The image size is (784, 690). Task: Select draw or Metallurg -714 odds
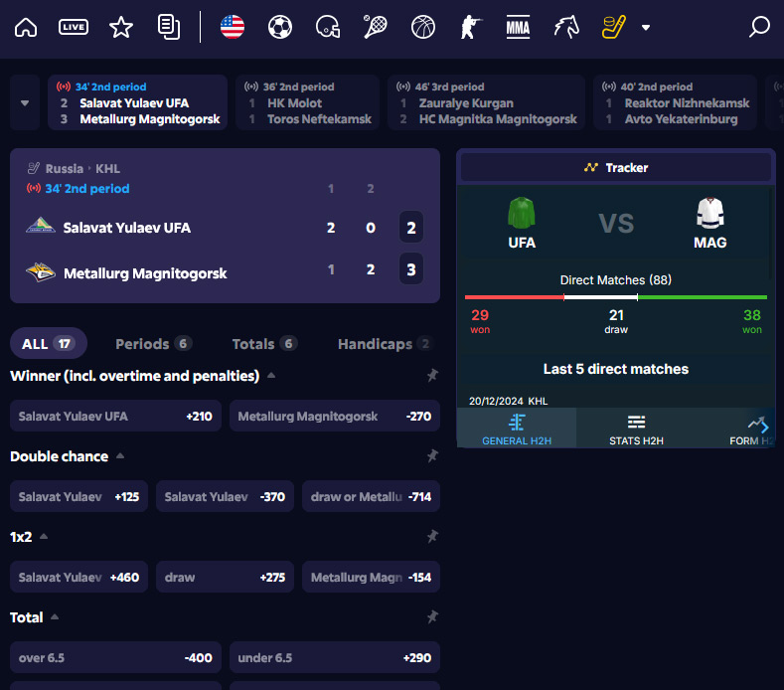pos(371,496)
